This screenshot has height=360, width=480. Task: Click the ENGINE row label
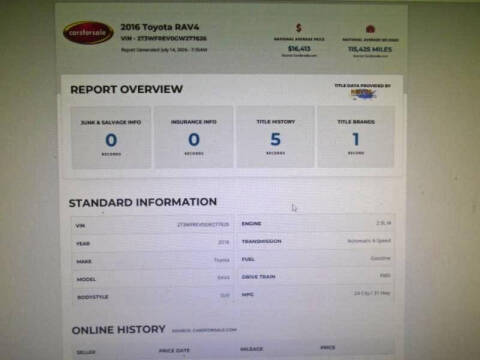pos(251,223)
